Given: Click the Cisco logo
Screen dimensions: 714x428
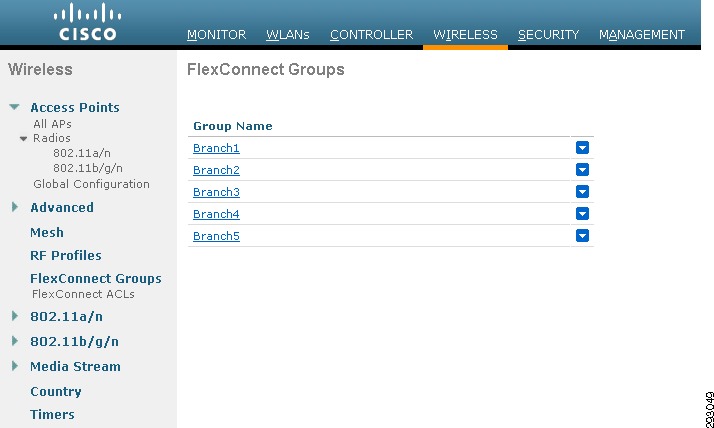Looking at the screenshot, I should click(87, 22).
